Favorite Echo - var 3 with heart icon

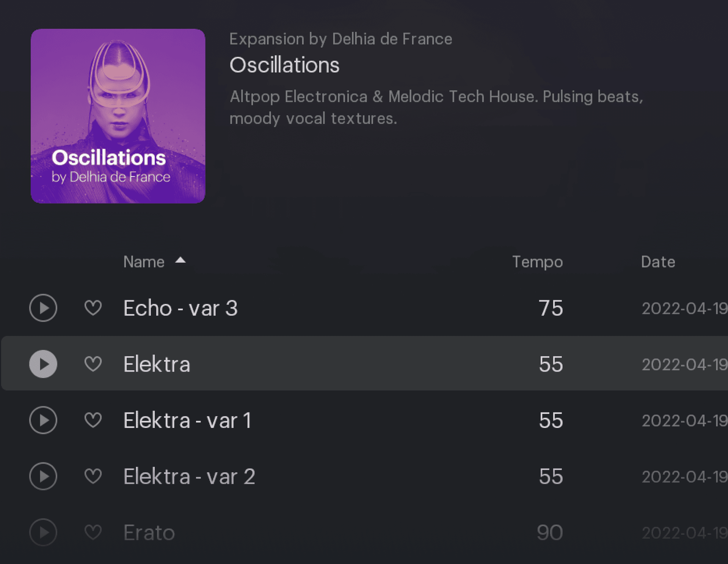pyautogui.click(x=93, y=308)
